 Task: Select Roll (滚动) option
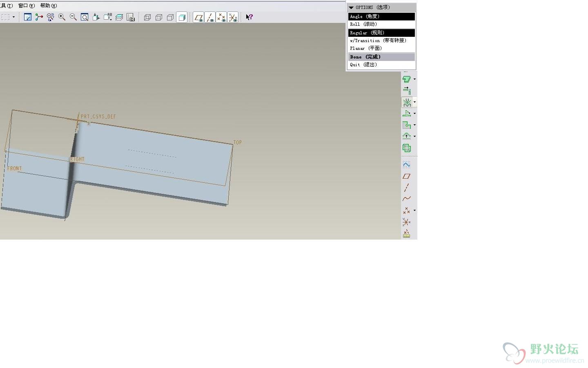coord(363,24)
